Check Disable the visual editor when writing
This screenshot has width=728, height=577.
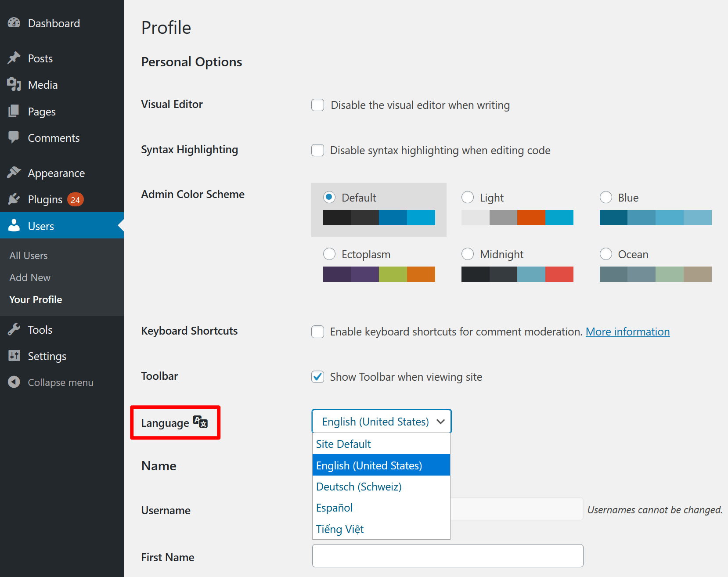coord(317,105)
